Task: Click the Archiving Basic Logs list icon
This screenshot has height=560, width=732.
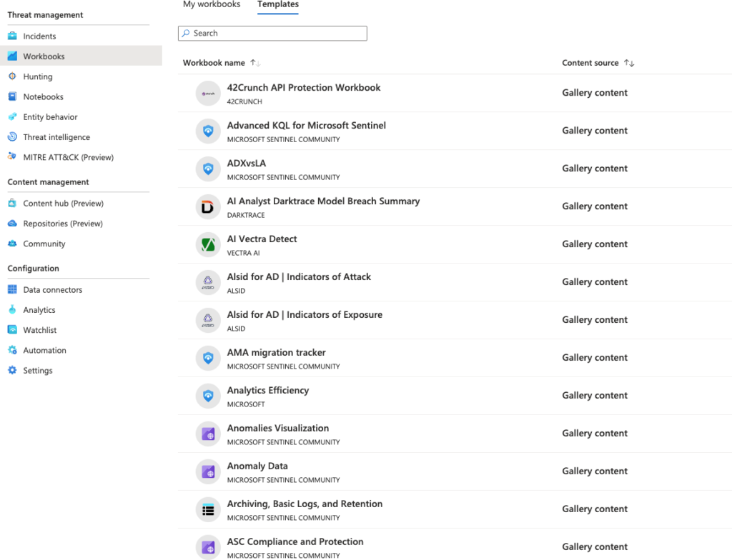Action: [208, 509]
